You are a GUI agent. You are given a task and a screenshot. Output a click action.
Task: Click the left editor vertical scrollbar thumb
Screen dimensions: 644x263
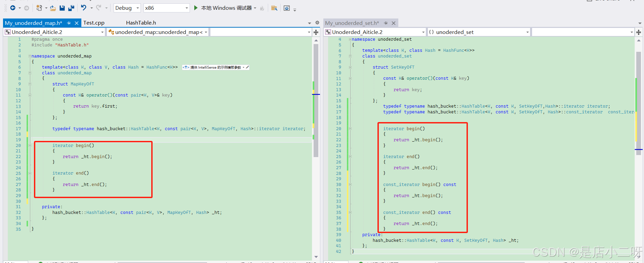click(316, 100)
